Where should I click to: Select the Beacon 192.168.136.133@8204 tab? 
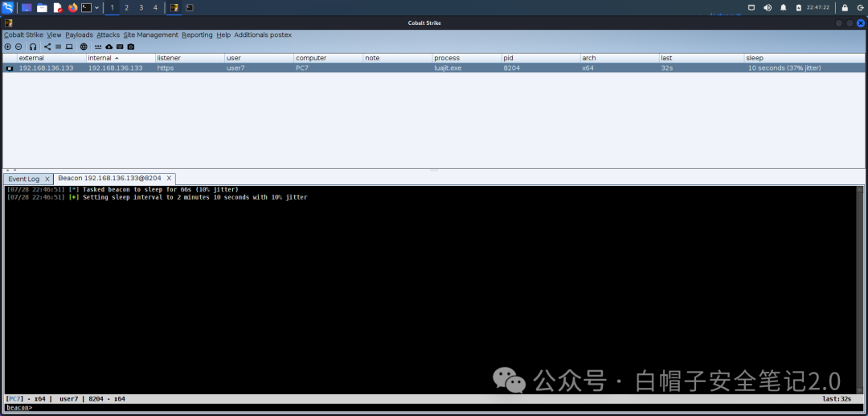click(109, 179)
